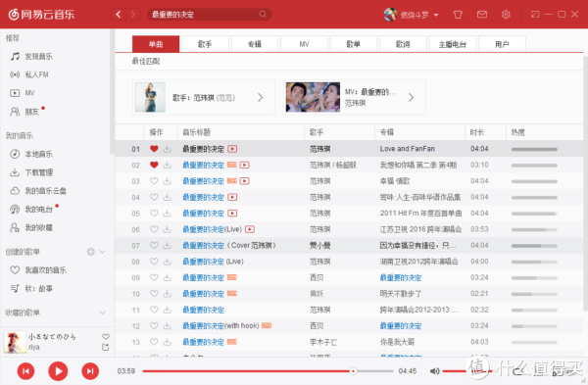
Task: Switch to the 歌词 tab
Action: click(403, 44)
